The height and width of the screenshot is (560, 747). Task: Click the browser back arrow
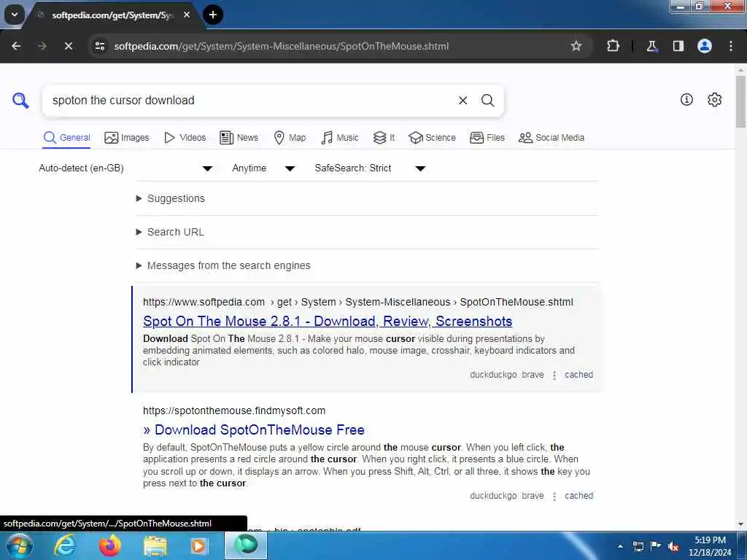[x=16, y=46]
